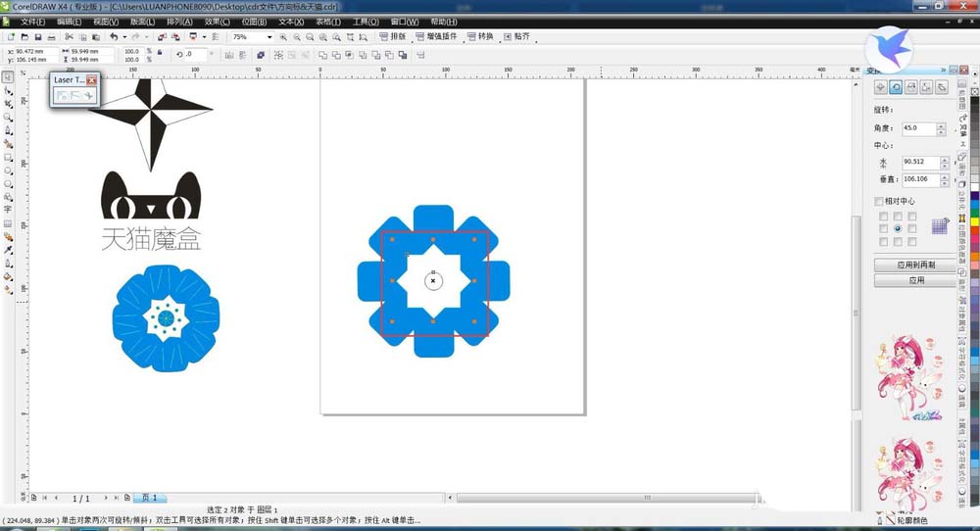Select the Table tool
This screenshot has width=980, height=531.
pos(8,223)
